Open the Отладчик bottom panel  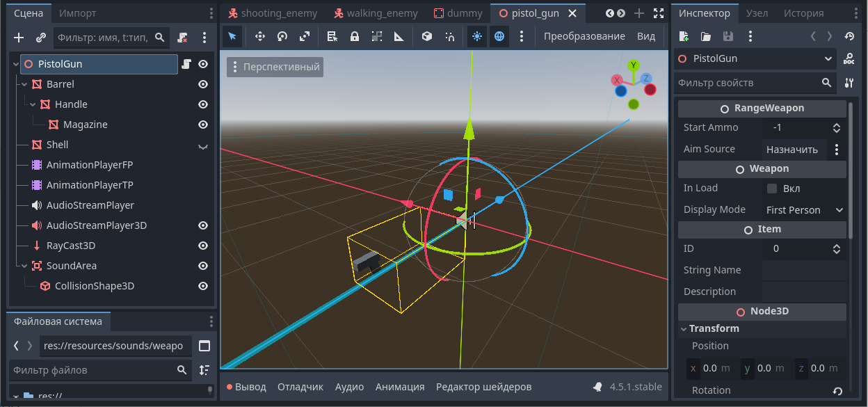(x=300, y=387)
